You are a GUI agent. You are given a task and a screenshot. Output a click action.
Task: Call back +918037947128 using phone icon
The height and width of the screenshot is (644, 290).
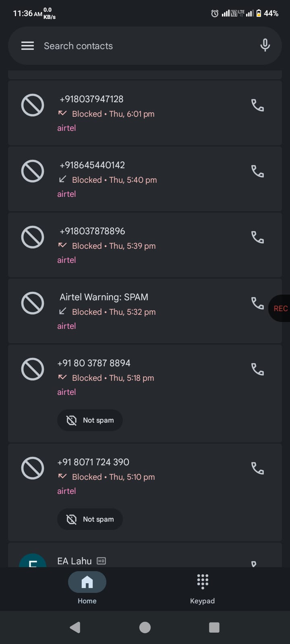tap(257, 105)
